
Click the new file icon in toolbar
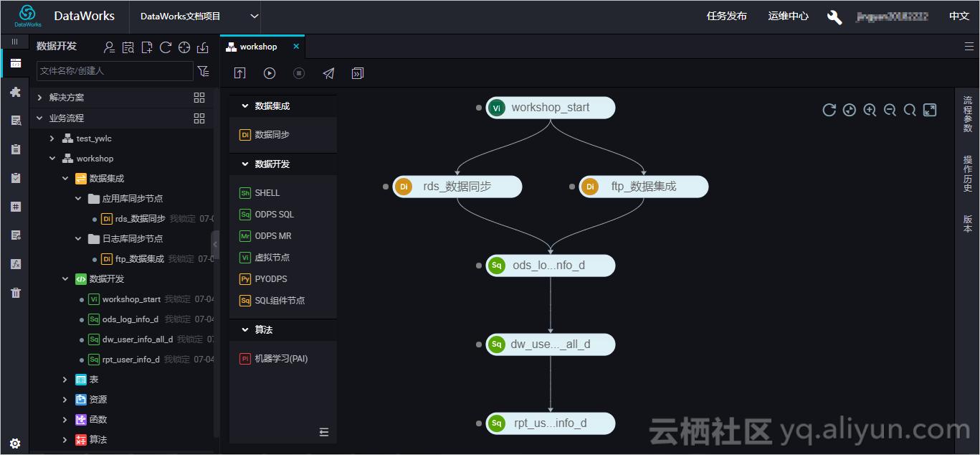click(146, 47)
